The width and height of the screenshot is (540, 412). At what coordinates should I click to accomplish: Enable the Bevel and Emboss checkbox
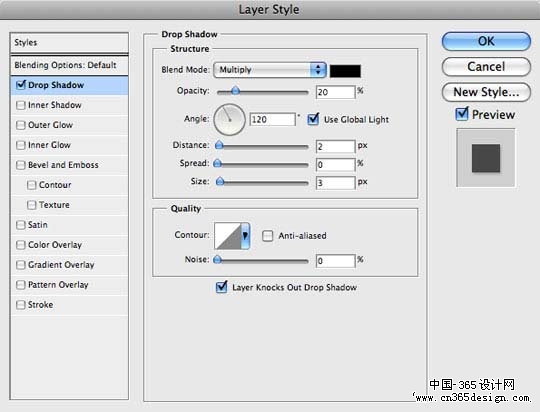coord(21,165)
